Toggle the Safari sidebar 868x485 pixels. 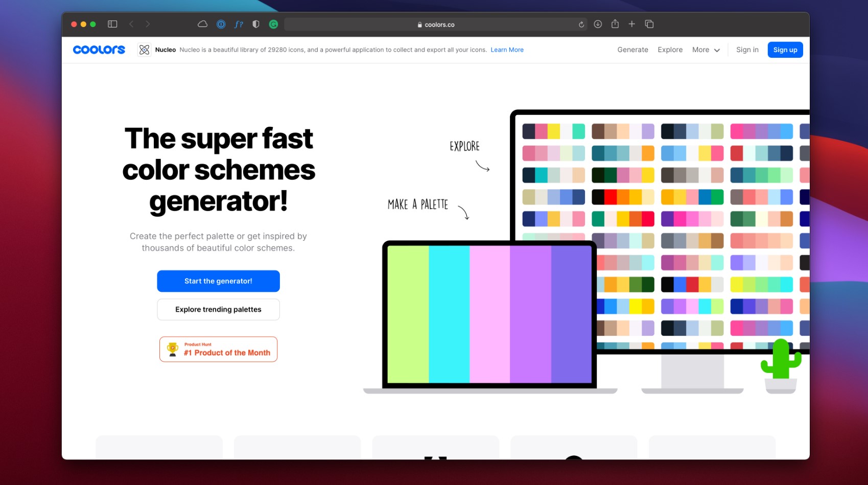pos(112,24)
